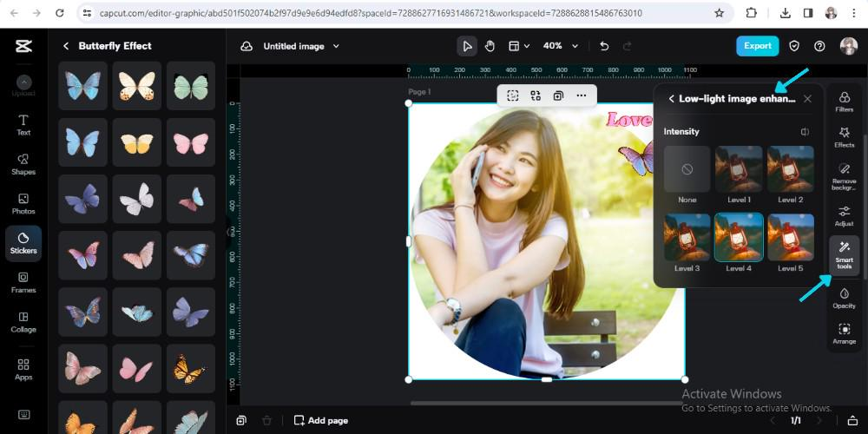This screenshot has height=434, width=868.
Task: Open the Help question mark icon
Action: pyautogui.click(x=820, y=46)
